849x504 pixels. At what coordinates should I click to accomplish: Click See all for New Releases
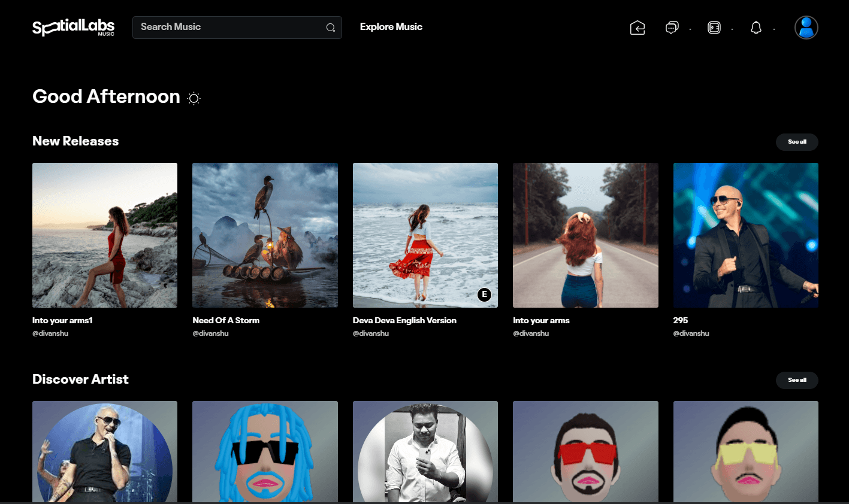797,142
